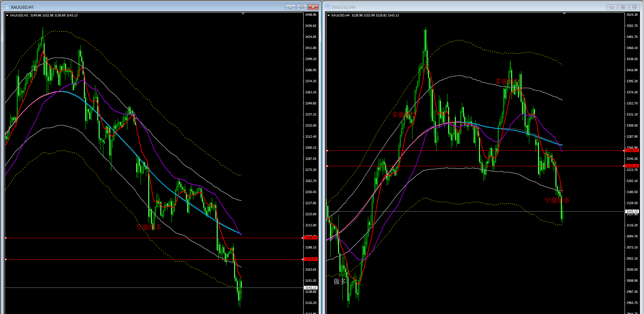Select the 3198.74 horizontal line price tag

[x=311, y=238]
